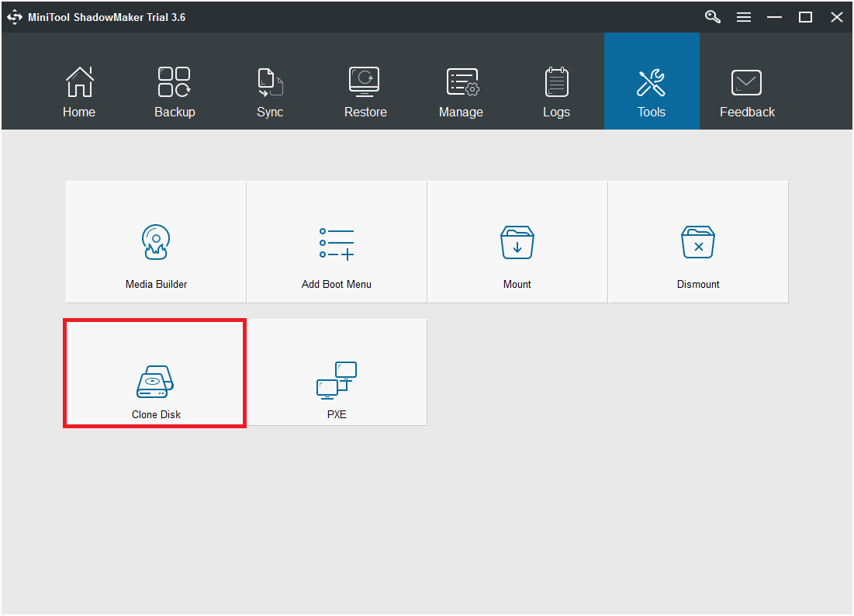854x616 pixels.
Task: Navigate to the Restore tab
Action: pos(365,92)
